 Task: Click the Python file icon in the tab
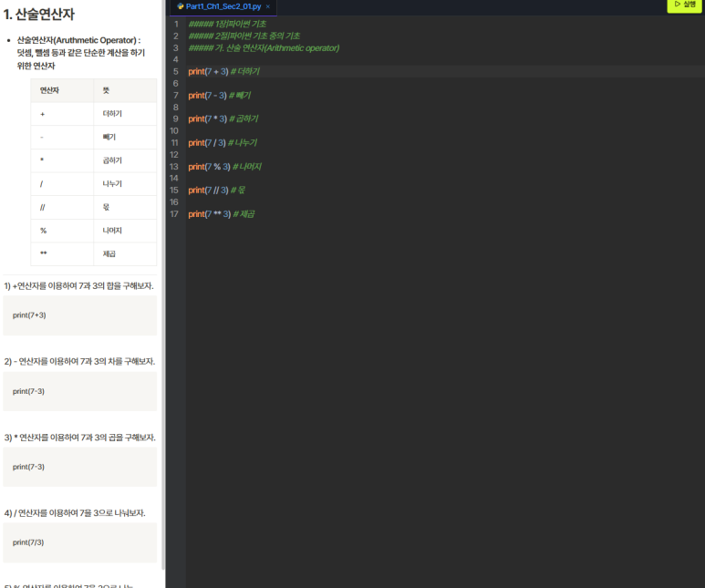181,6
